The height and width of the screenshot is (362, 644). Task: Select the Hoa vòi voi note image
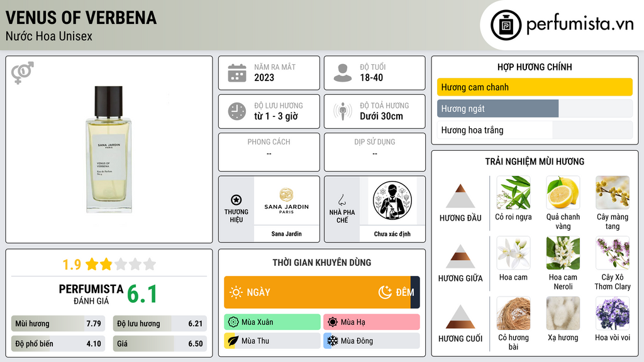pyautogui.click(x=613, y=314)
